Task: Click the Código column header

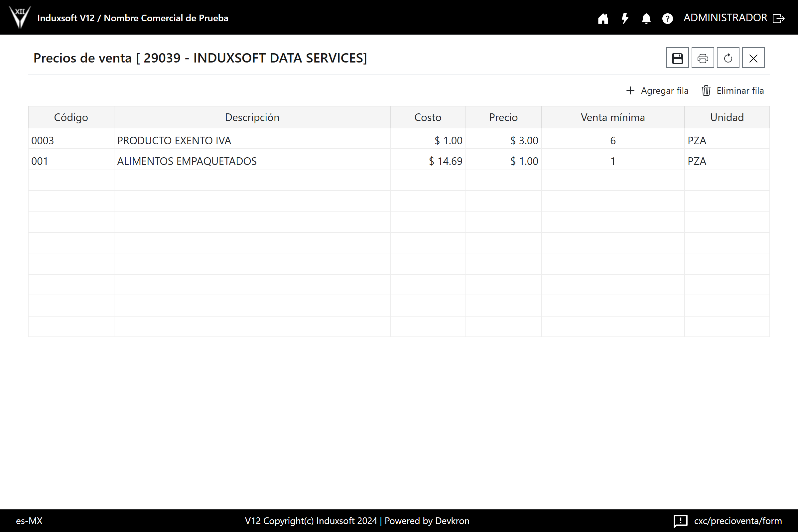Action: tap(71, 117)
